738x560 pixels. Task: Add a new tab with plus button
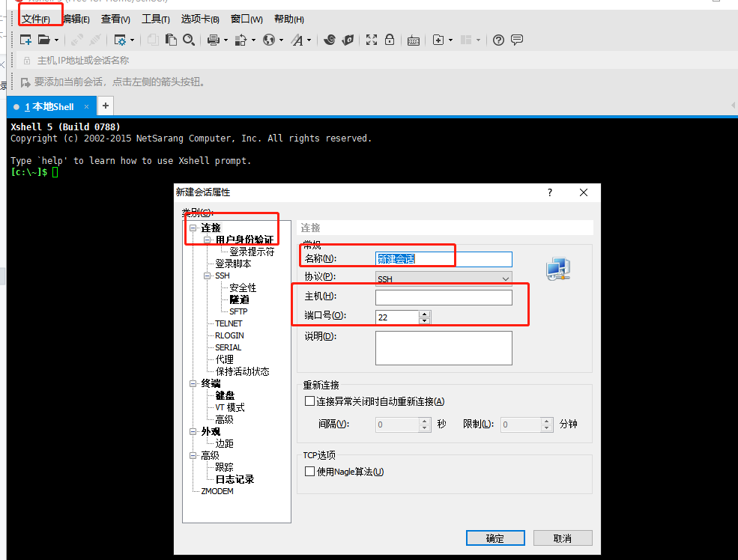[x=106, y=106]
